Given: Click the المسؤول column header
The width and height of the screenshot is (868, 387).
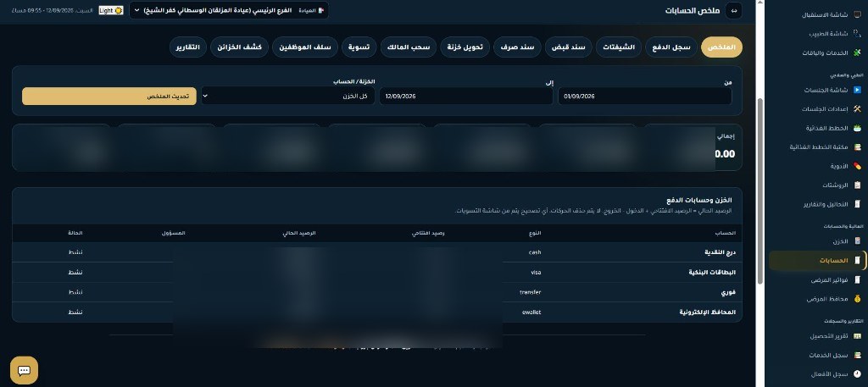Looking at the screenshot, I should tap(173, 234).
